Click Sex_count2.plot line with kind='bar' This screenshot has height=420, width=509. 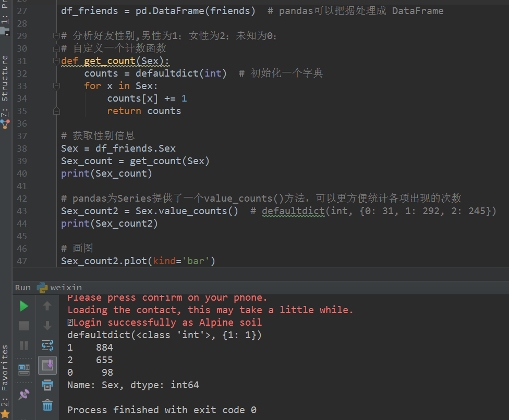[138, 261]
